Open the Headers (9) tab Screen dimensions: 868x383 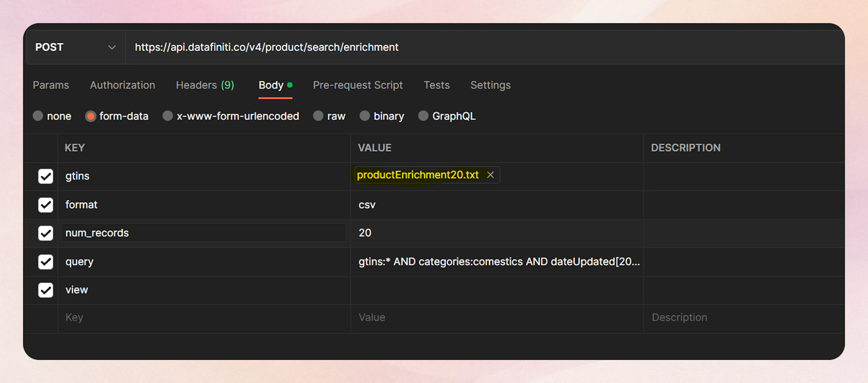[x=205, y=85]
